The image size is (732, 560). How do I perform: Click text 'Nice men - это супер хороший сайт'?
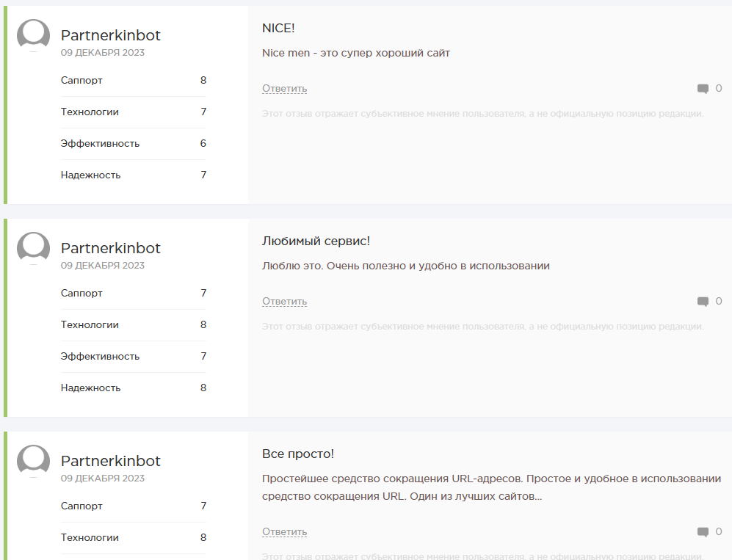coord(356,53)
